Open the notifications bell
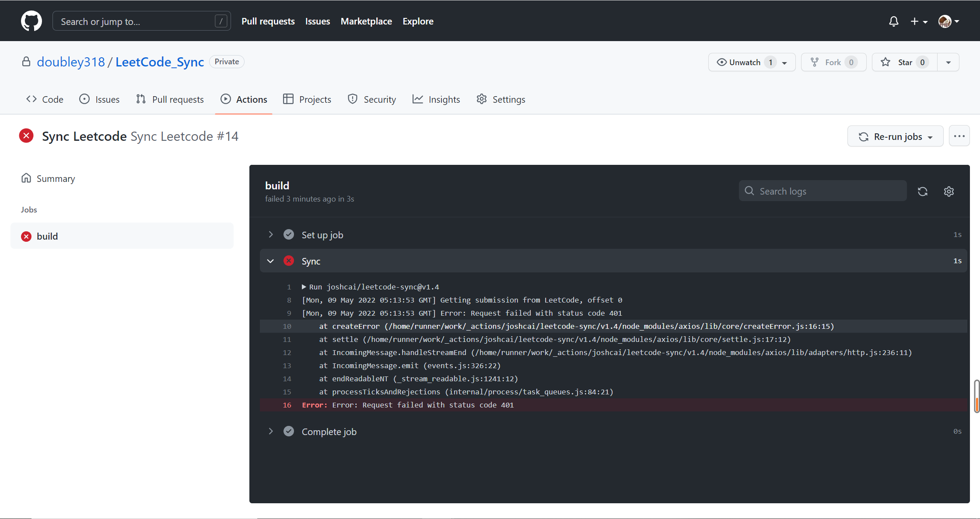 (x=893, y=21)
